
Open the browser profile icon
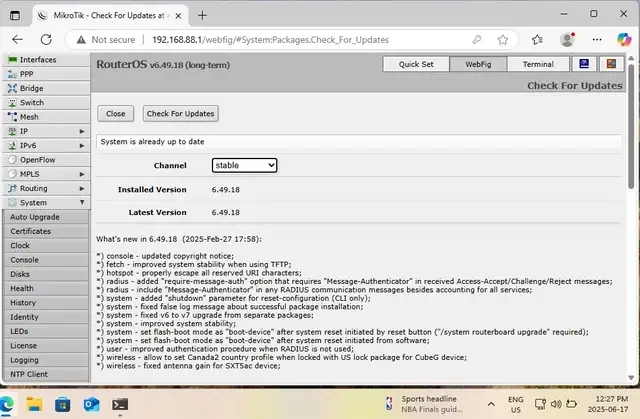(567, 40)
